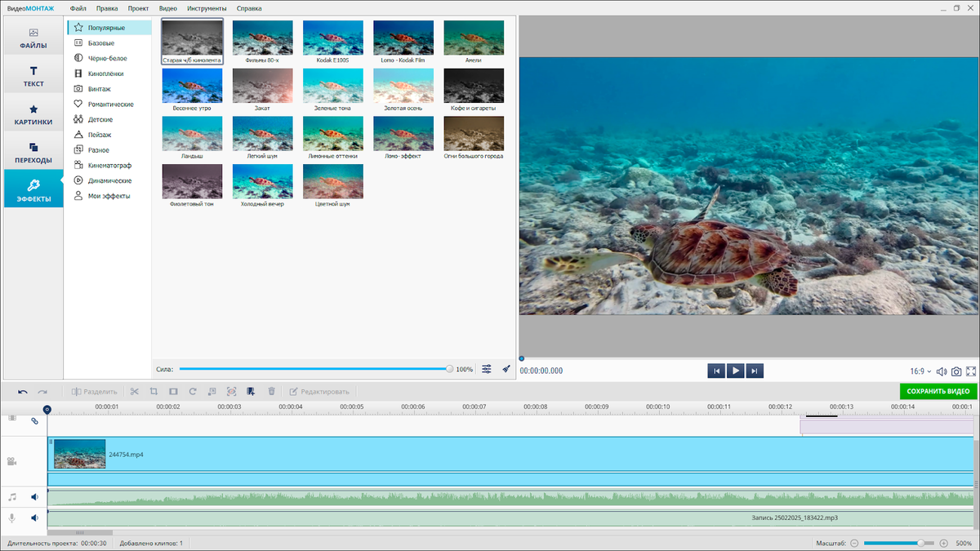Switch to the Текст tab
Image resolution: width=980 pixels, height=551 pixels.
point(33,76)
